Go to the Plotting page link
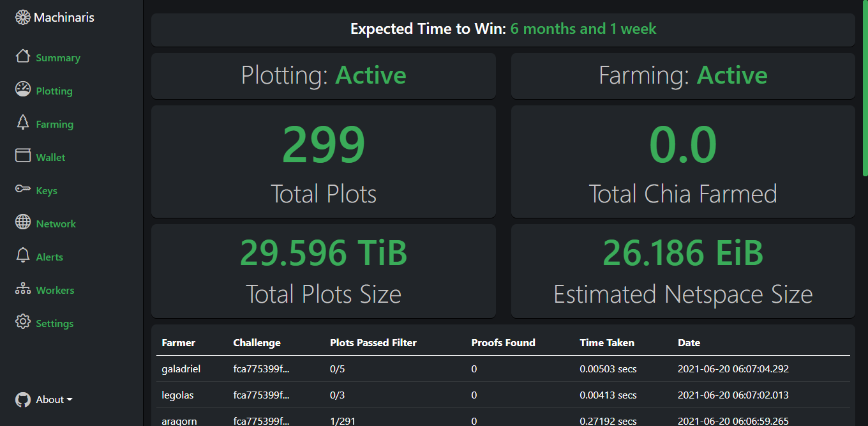 (54, 91)
